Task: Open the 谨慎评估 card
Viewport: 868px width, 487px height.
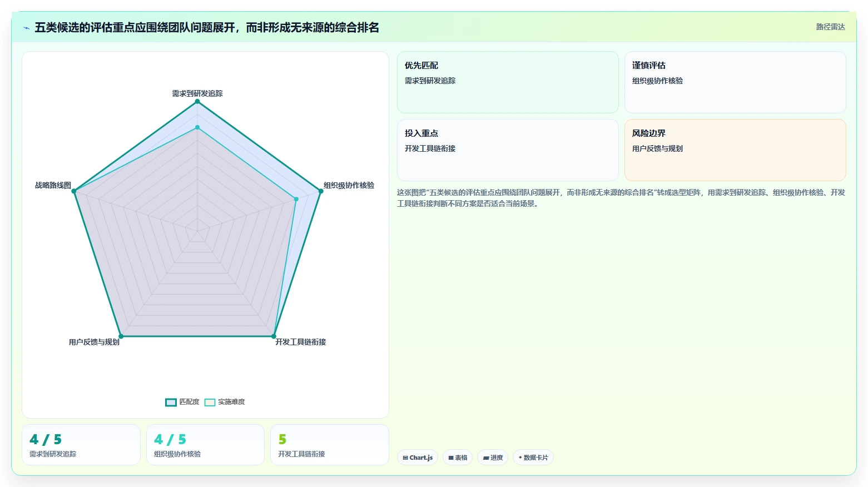Action: pos(735,82)
